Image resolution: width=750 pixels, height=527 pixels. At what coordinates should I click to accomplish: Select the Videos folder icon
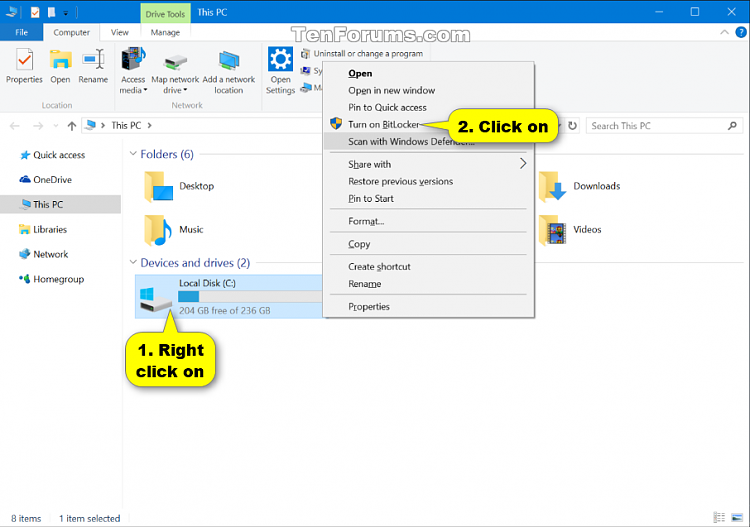click(x=552, y=230)
